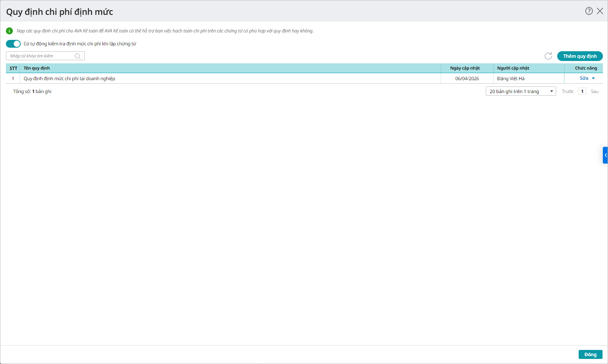Select the Quy định định mức chi phí row
The width and height of the screenshot is (608, 364).
pos(70,79)
